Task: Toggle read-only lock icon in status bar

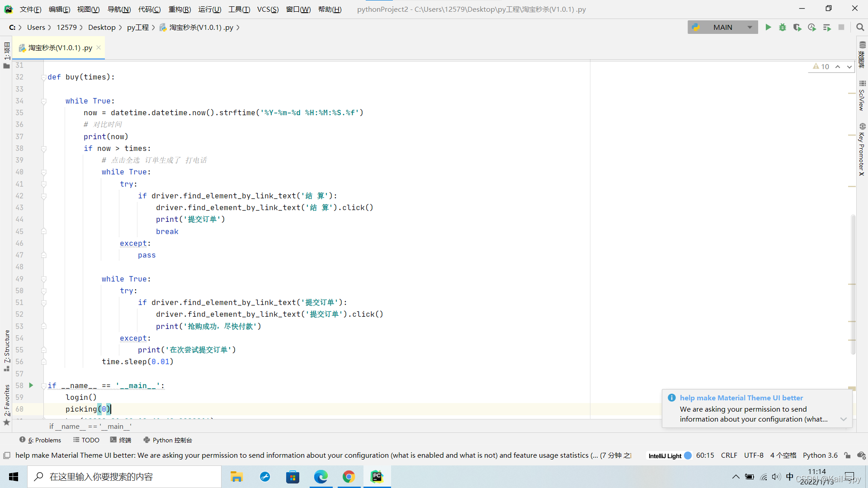Action: point(847,455)
